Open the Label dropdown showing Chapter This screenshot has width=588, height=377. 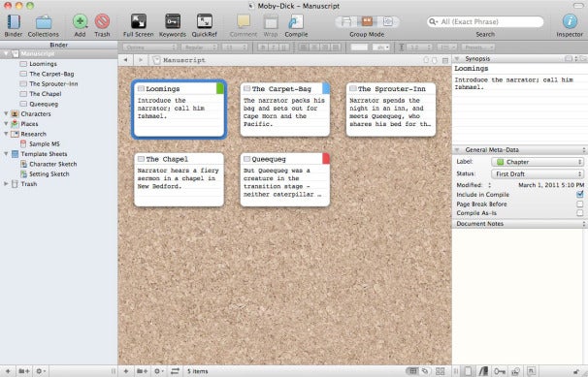538,162
